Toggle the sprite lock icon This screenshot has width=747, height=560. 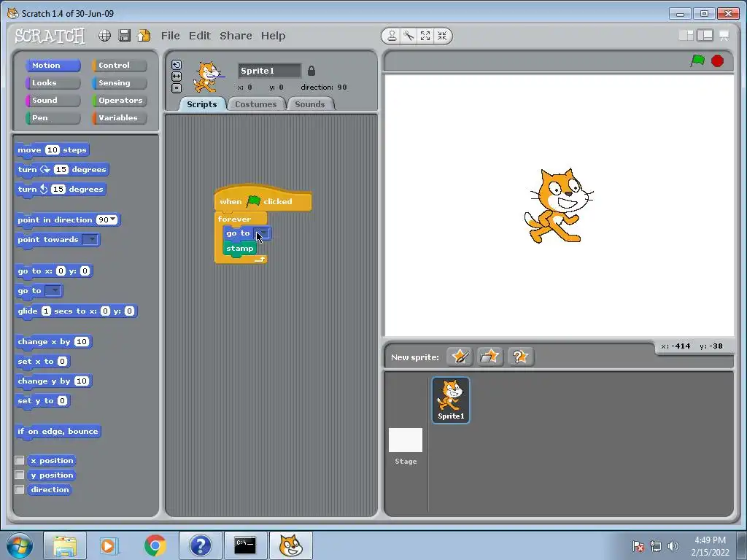coord(311,71)
